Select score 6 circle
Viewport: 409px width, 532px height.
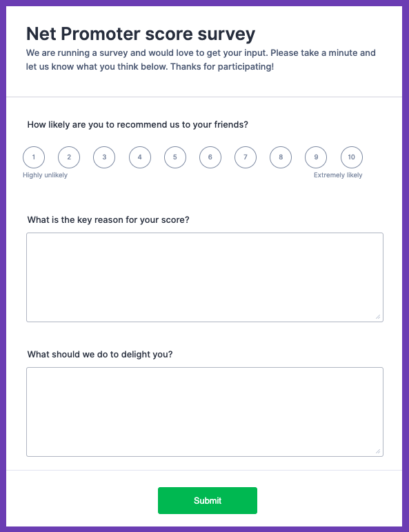210,157
